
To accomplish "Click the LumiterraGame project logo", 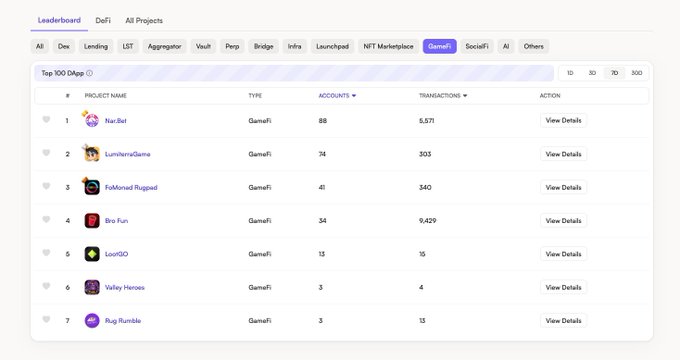I will tap(92, 154).
